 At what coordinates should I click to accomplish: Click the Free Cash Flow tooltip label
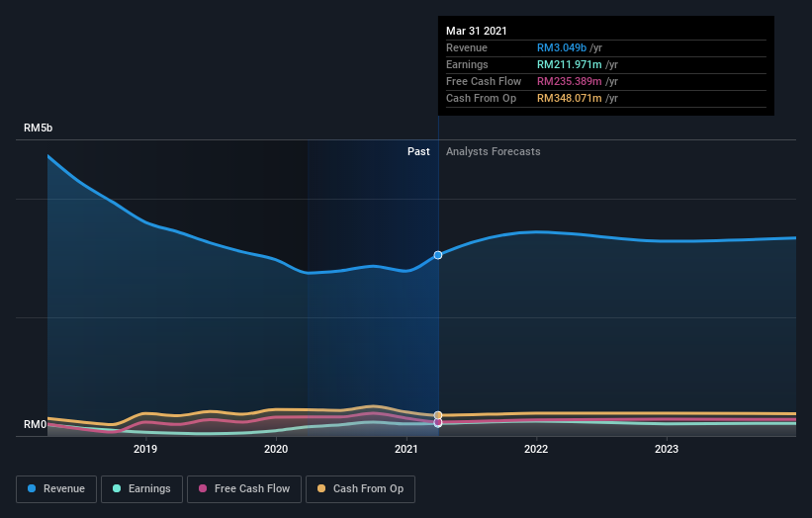pos(484,81)
